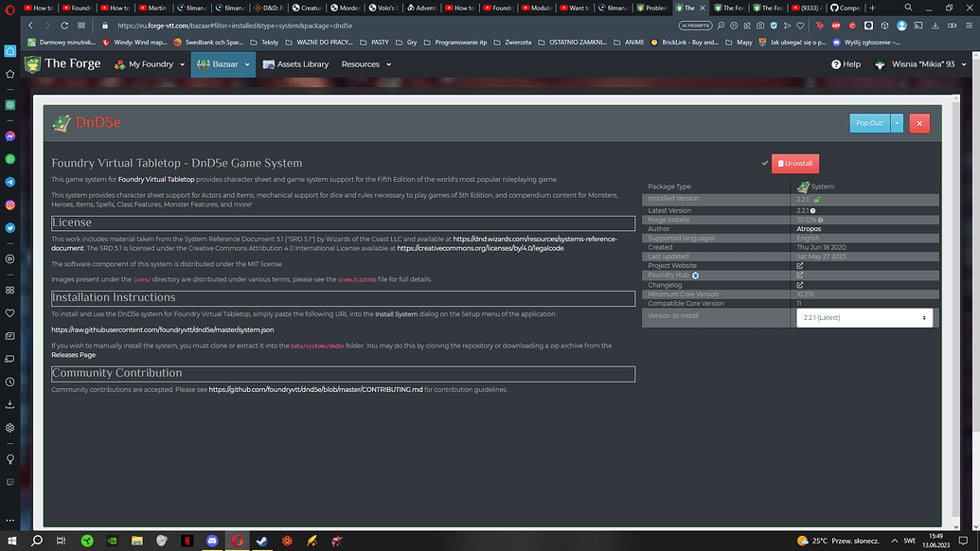Open WhatsApp in the Opera sidebar
Viewport: 980px width, 551px height.
tap(10, 159)
